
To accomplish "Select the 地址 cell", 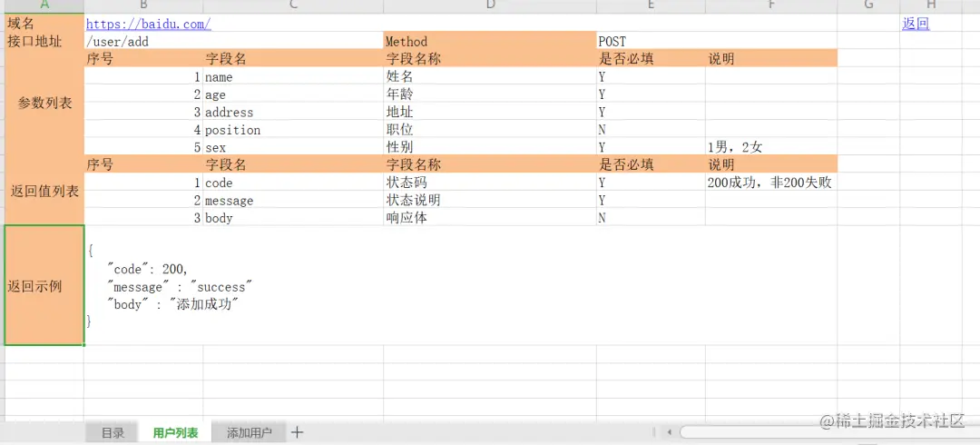I will pyautogui.click(x=490, y=112).
